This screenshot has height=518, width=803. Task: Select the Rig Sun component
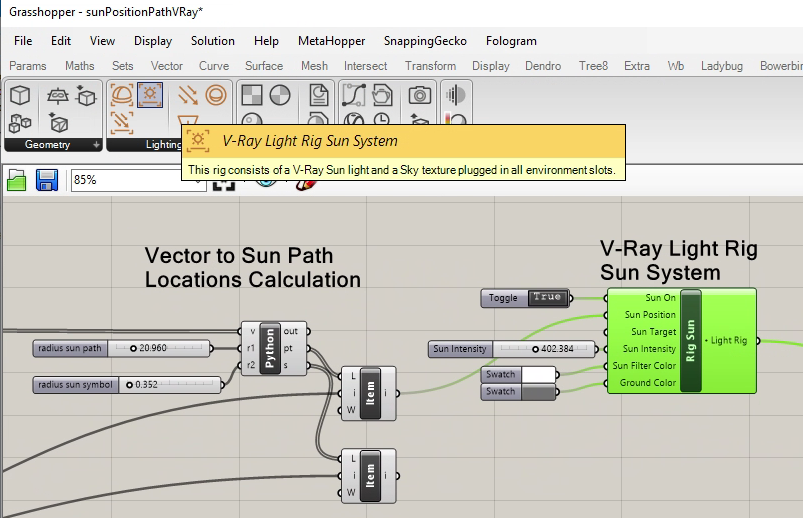[691, 341]
